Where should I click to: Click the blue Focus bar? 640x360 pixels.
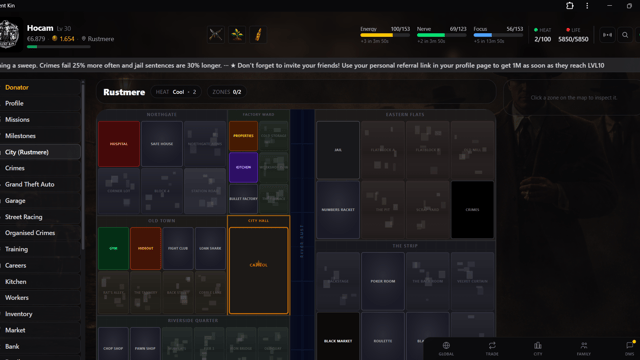click(x=498, y=35)
